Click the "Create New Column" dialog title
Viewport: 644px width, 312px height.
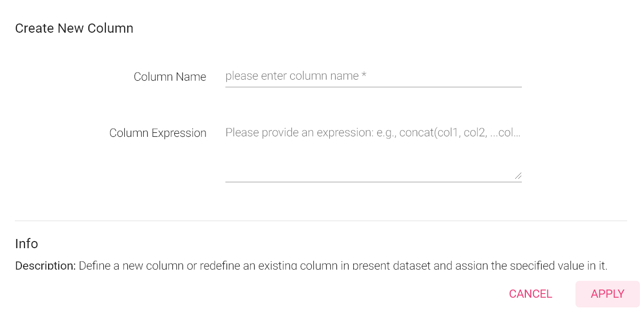(x=74, y=29)
